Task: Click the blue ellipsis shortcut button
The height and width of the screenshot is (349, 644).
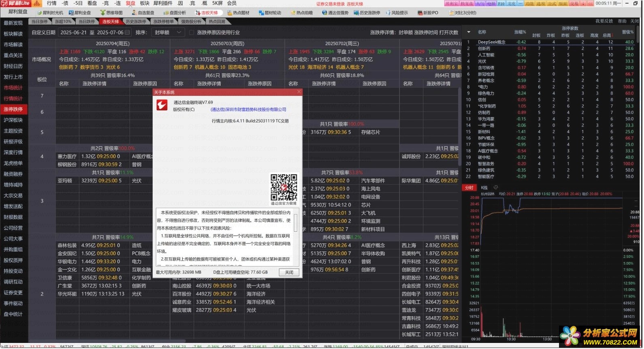Action: coord(520,3)
